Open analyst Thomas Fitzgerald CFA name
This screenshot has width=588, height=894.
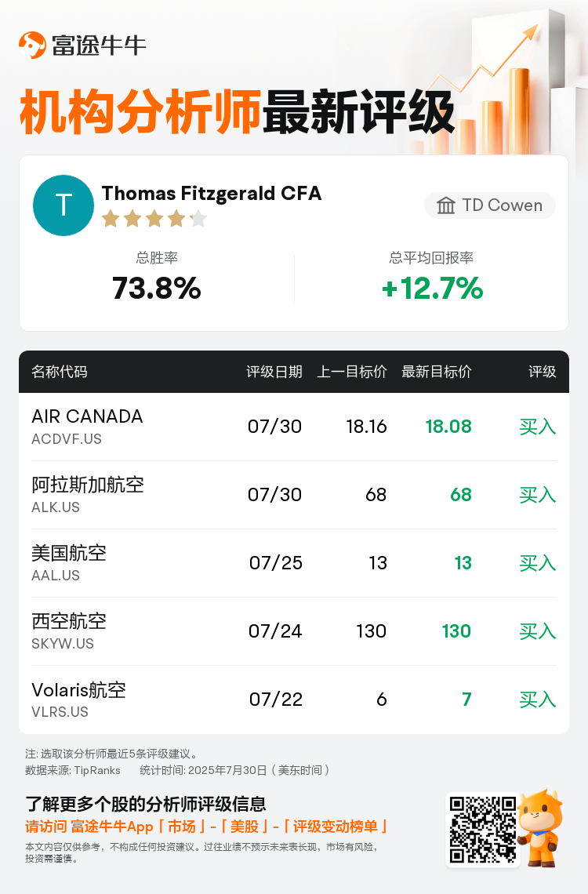pos(212,193)
